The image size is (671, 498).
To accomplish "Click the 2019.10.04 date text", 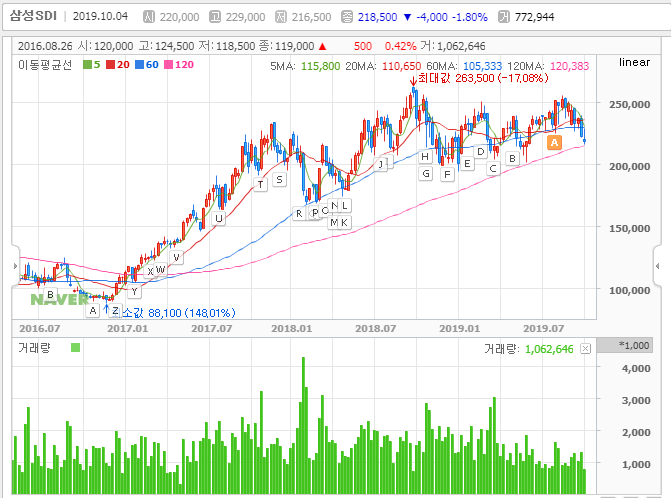I will [100, 16].
